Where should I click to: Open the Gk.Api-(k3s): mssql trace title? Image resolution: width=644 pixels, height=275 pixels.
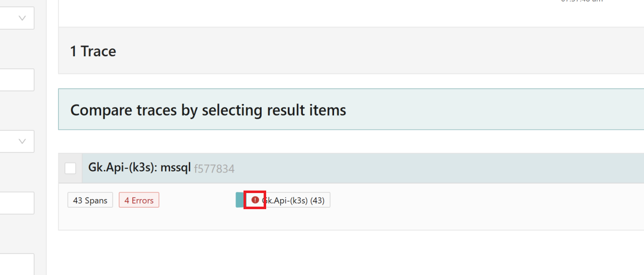(x=140, y=168)
